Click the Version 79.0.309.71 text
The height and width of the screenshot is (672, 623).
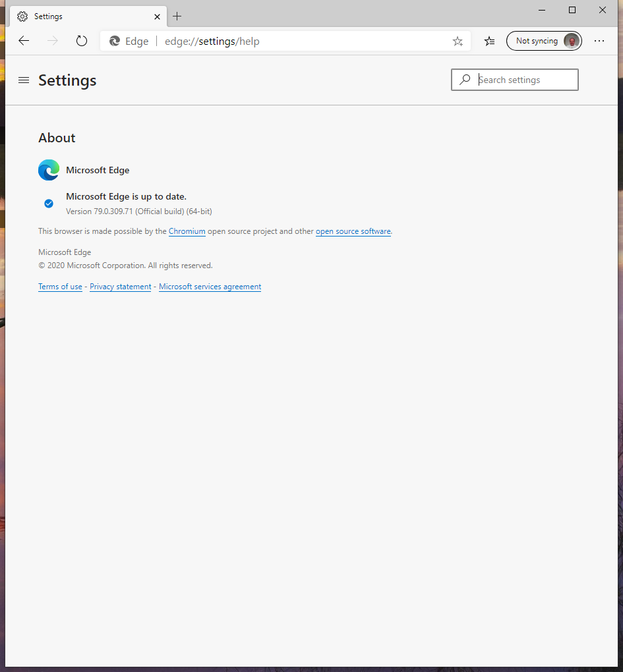coord(139,211)
